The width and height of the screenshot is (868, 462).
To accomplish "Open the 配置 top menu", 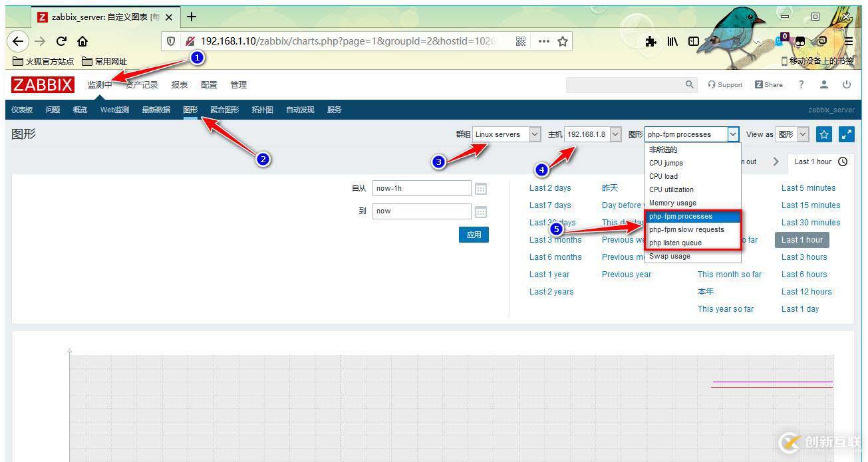I will pyautogui.click(x=209, y=84).
